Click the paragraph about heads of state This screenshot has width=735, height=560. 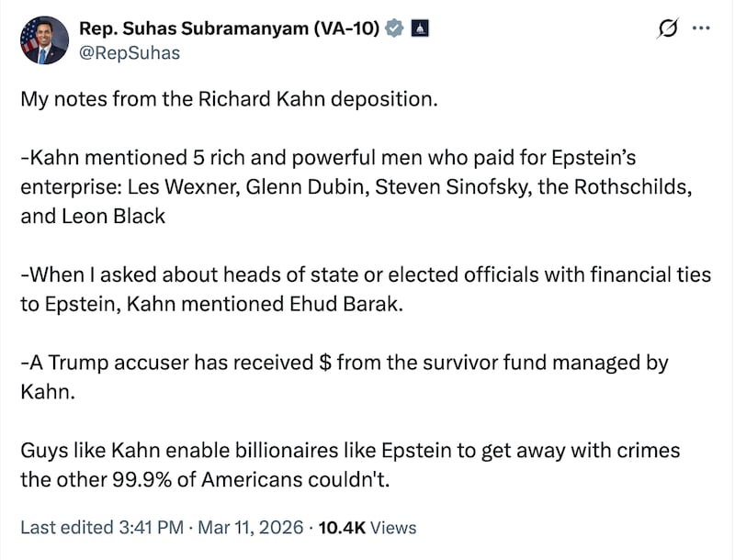367,274
